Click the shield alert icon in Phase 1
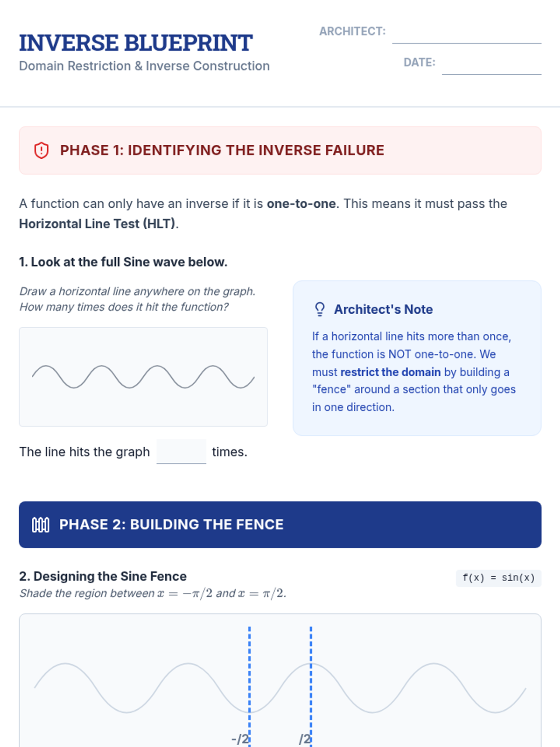 pyautogui.click(x=42, y=150)
